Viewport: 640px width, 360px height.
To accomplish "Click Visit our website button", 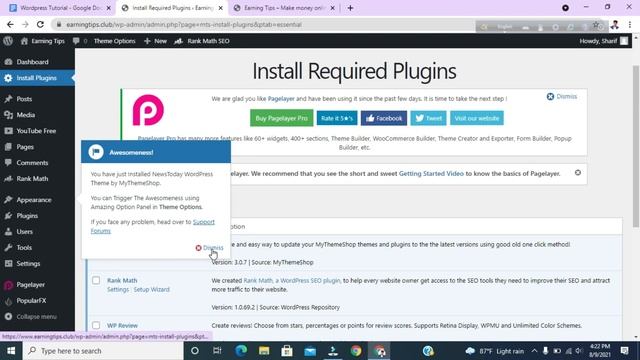I will click(477, 118).
